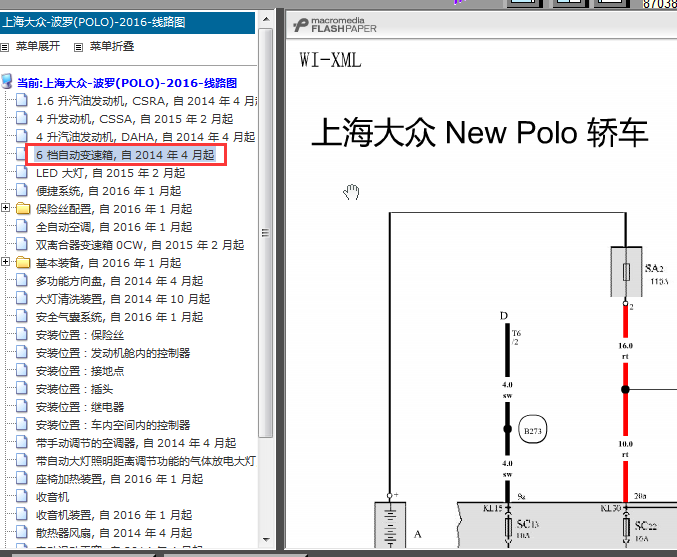Expand the 保险丝配置 folder node
The image size is (677, 557).
tap(5, 208)
